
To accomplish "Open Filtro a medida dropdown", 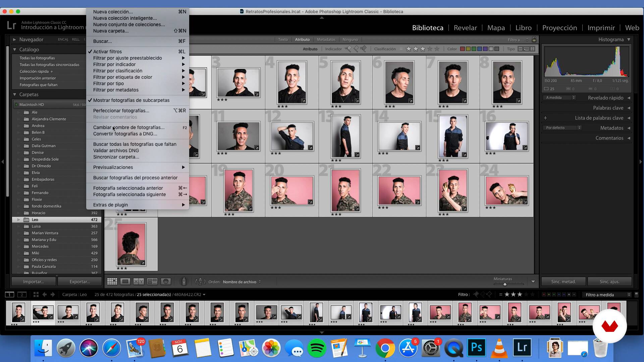I will [x=606, y=295].
